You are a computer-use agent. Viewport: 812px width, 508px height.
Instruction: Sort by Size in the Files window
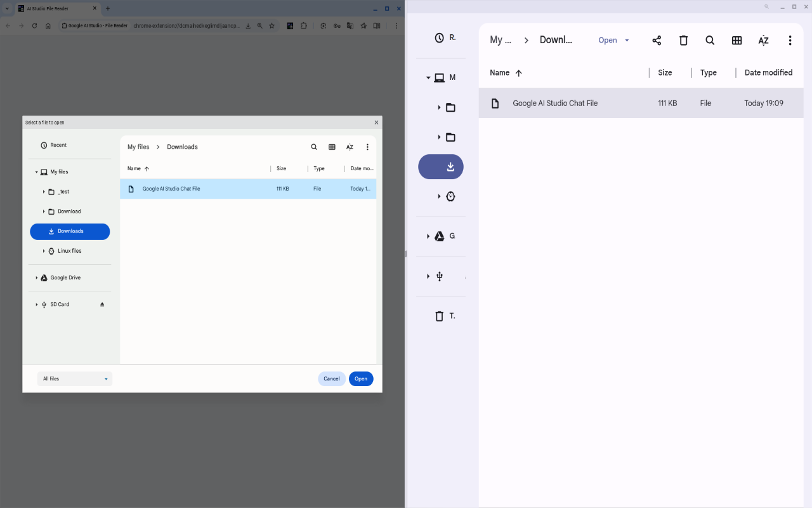[x=665, y=73]
